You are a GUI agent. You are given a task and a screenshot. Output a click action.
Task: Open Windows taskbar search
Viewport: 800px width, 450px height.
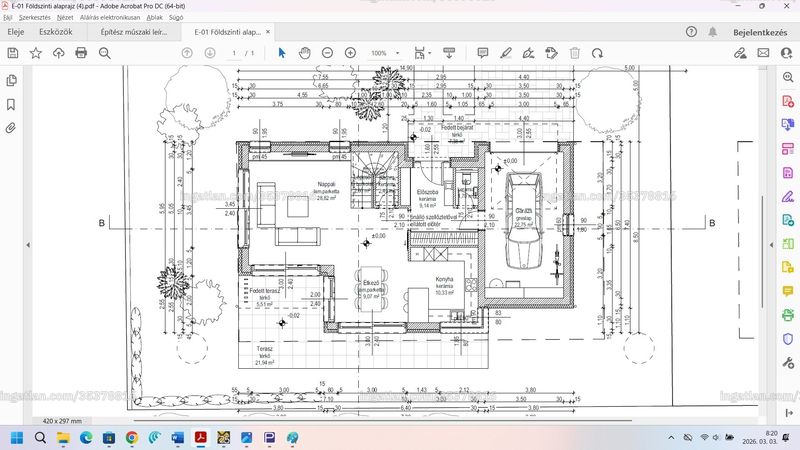click(40, 438)
